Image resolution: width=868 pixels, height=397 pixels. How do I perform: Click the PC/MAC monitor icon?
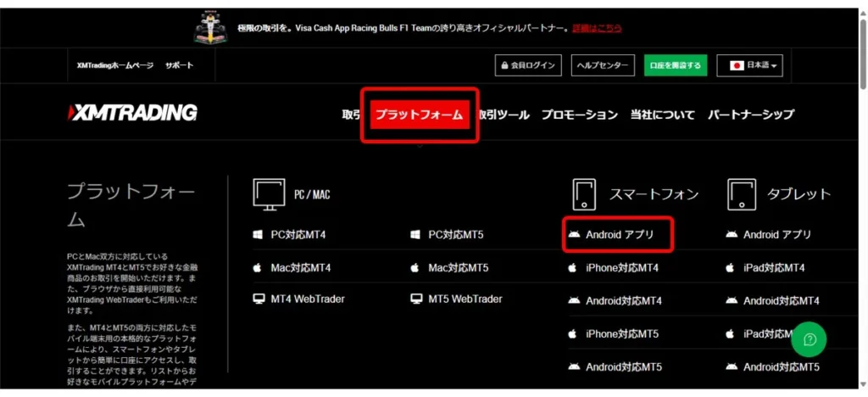[x=269, y=194]
